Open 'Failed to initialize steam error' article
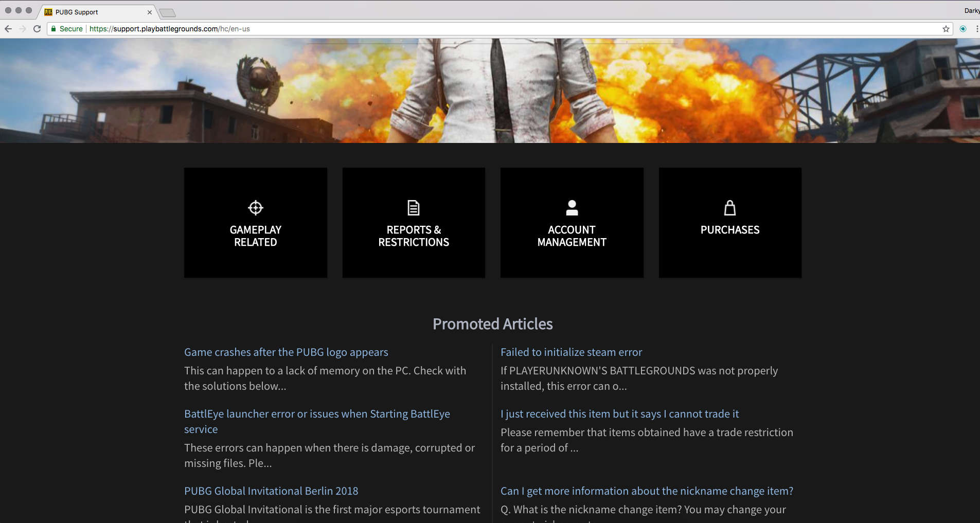This screenshot has width=980, height=523. (x=571, y=352)
